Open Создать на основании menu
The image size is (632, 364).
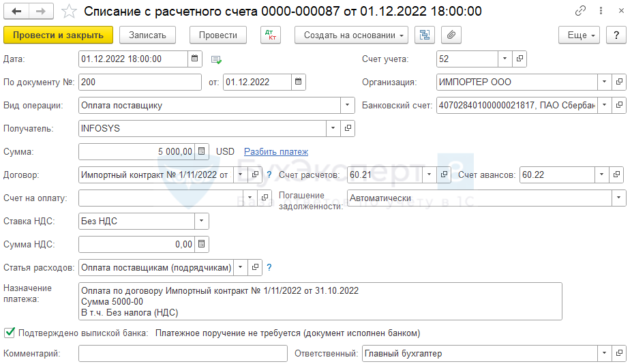click(351, 35)
